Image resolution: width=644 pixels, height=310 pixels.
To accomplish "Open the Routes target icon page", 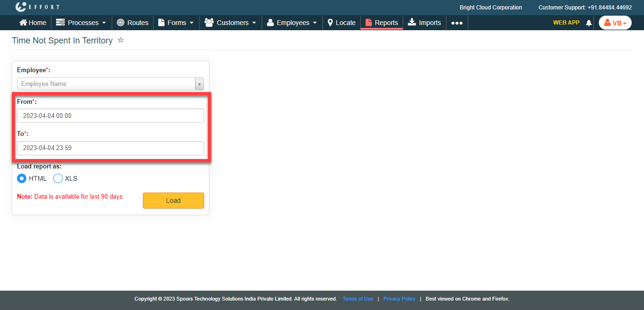I will [x=132, y=23].
